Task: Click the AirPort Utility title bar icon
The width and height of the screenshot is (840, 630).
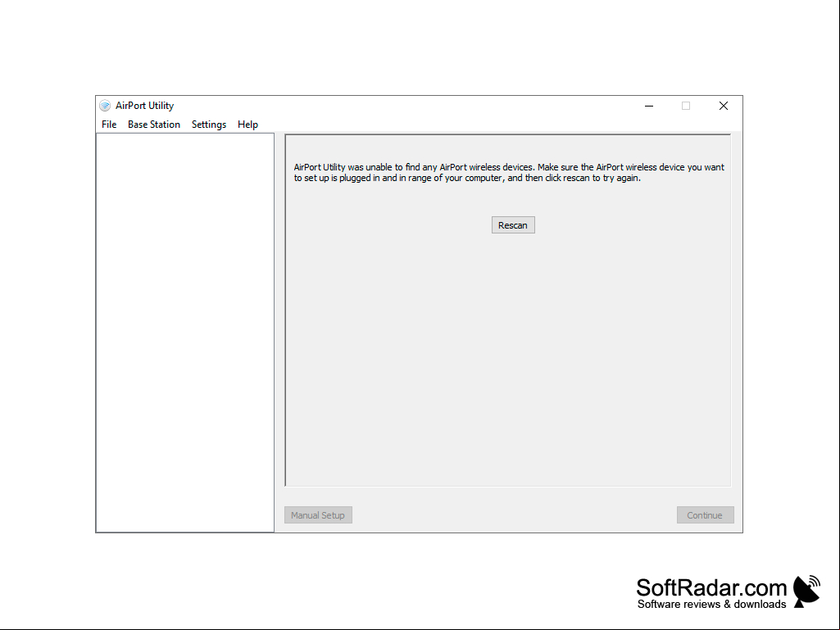Action: point(105,106)
